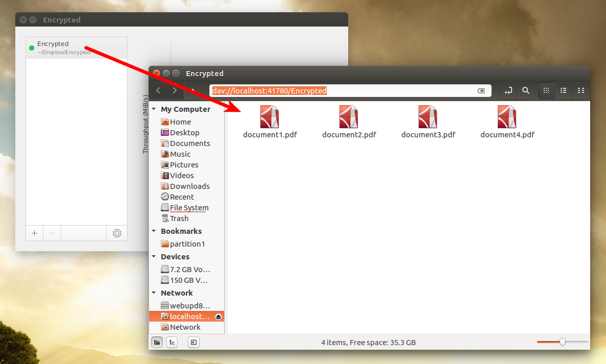Clear the address bar using the erase icon
Image resolution: width=606 pixels, height=364 pixels.
[481, 90]
